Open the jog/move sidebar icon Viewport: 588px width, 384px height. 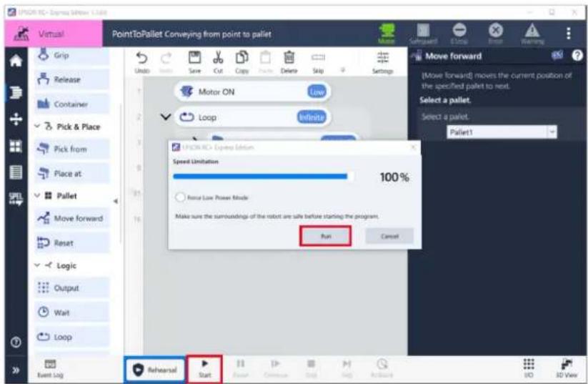[x=16, y=119]
